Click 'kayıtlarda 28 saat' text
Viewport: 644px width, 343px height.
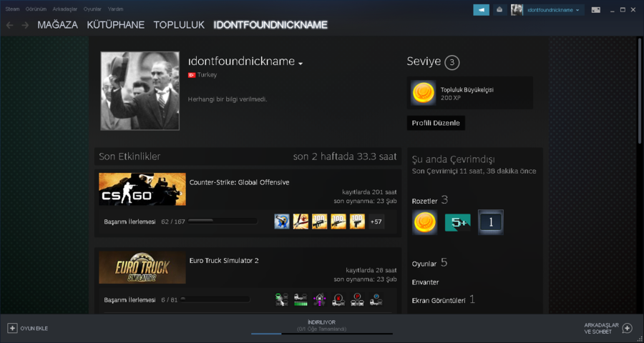coord(371,270)
